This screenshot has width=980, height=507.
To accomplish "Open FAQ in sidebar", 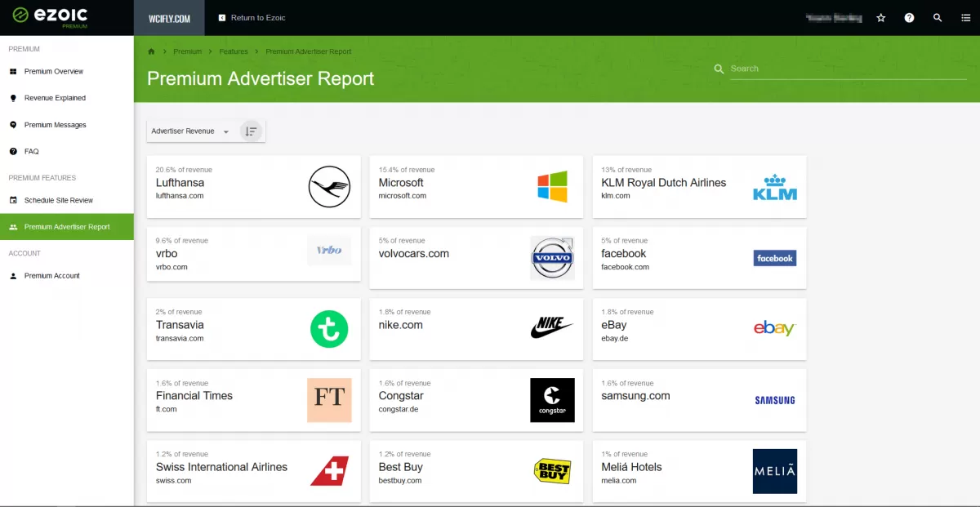I will (x=67, y=151).
